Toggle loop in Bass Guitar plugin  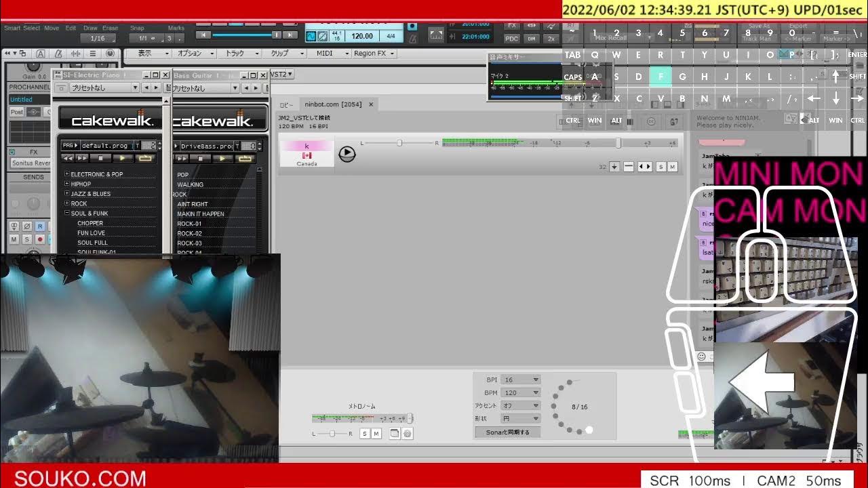[245, 158]
